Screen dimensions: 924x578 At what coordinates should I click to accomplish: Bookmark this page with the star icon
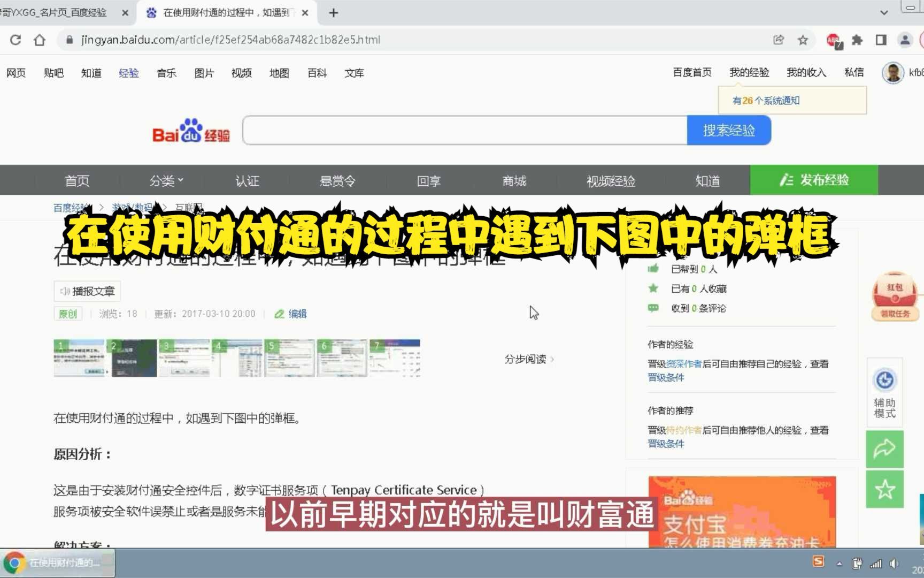click(803, 40)
